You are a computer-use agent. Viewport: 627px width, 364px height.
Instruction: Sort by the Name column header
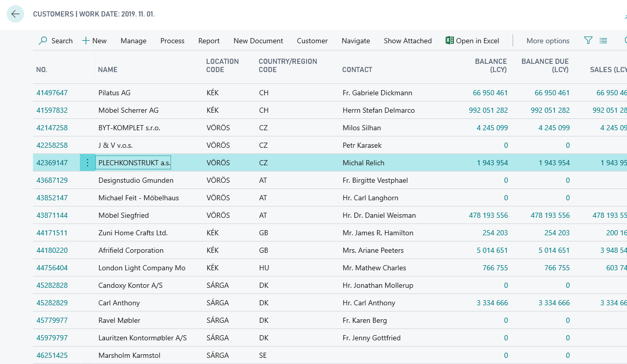[x=108, y=70]
